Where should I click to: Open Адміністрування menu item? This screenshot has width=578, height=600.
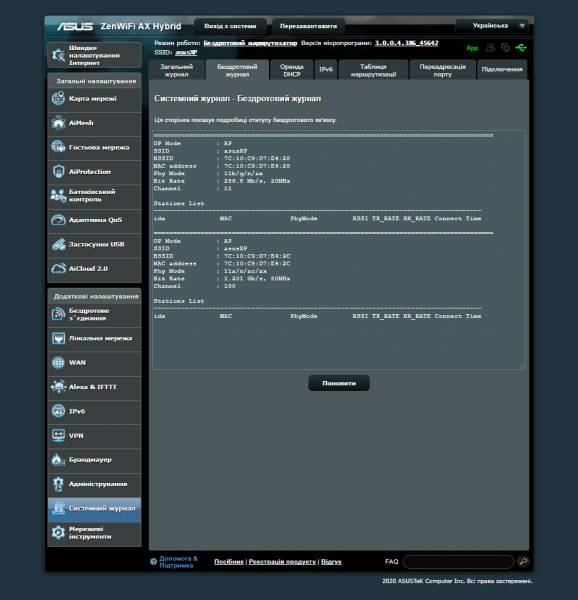pos(94,484)
